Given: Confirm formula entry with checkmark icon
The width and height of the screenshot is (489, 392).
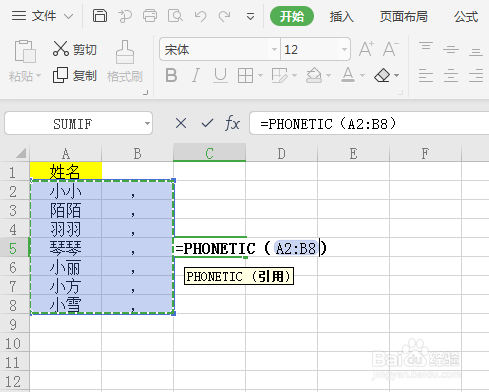Looking at the screenshot, I should [207, 123].
